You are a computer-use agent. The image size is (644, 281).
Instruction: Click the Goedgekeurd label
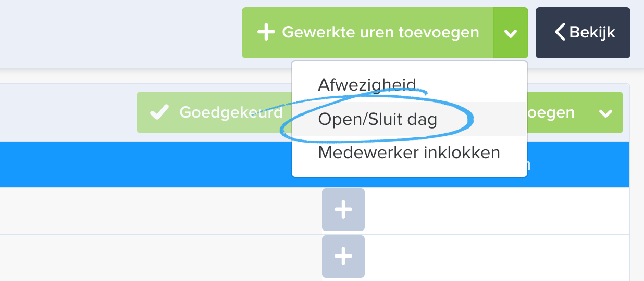pyautogui.click(x=231, y=112)
